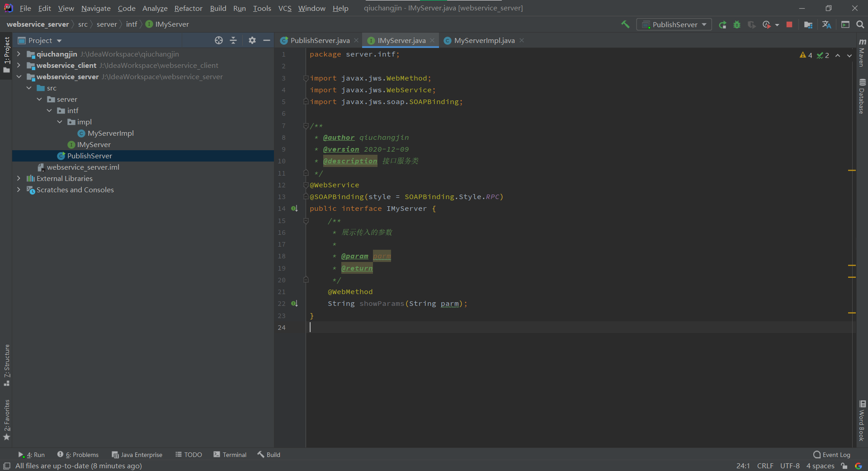Switch to the MyServerImpl.java tab
This screenshot has width=868, height=471.
coord(484,40)
